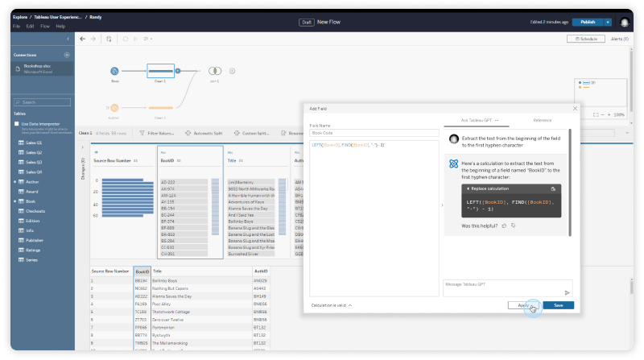
Task: Open the File menu
Action: pyautogui.click(x=16, y=26)
